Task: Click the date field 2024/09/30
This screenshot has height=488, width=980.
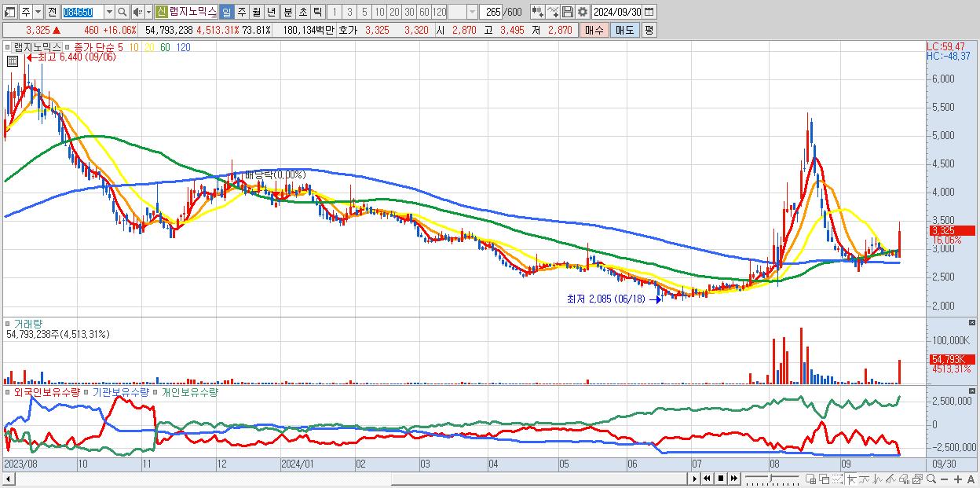Action: point(617,12)
